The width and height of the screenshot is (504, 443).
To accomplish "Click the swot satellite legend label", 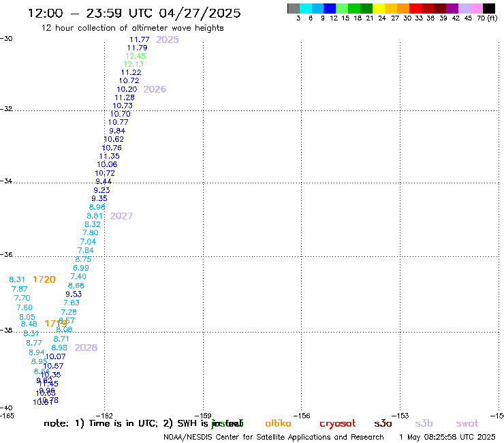I will pyautogui.click(x=467, y=424).
